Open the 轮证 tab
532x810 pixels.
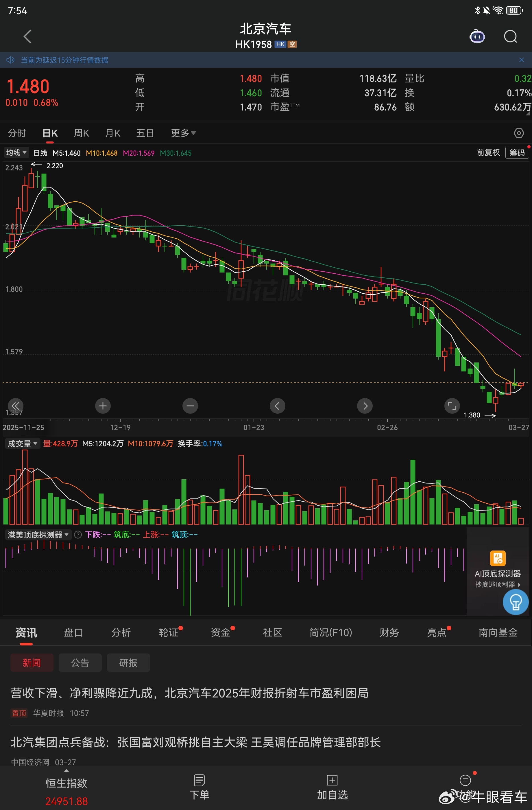[169, 633]
